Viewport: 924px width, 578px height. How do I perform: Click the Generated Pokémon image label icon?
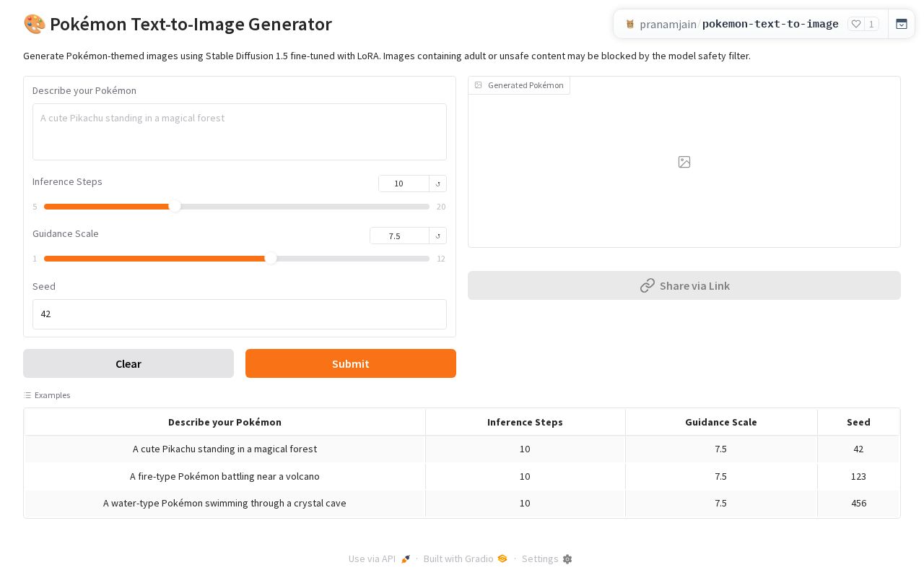[478, 85]
